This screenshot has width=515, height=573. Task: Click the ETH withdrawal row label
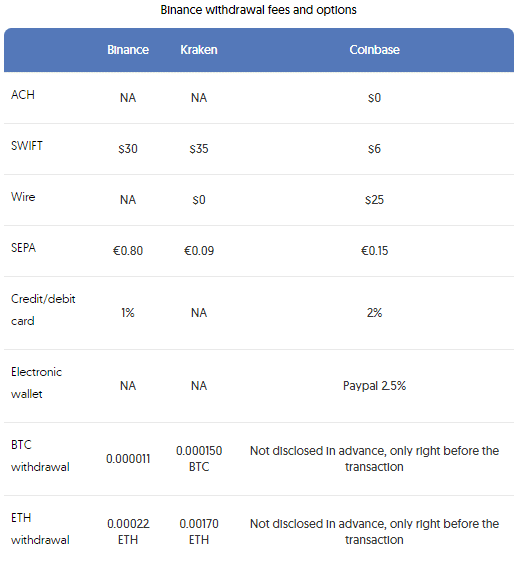40,529
